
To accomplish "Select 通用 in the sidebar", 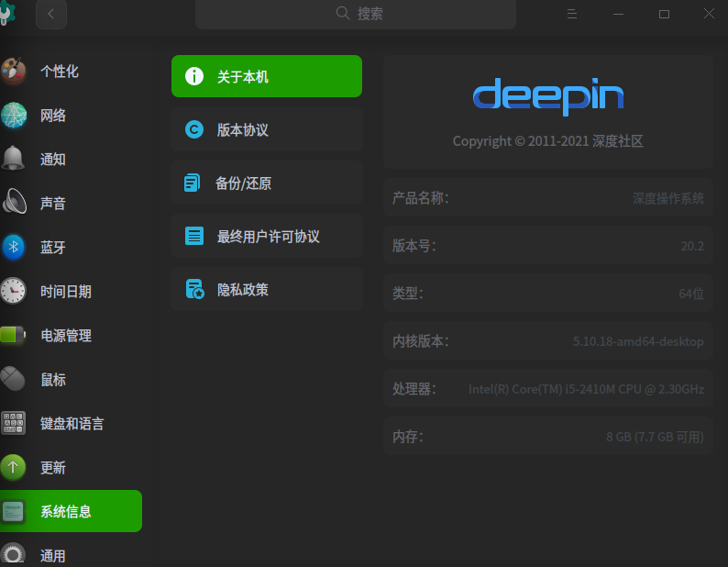I will tap(53, 555).
